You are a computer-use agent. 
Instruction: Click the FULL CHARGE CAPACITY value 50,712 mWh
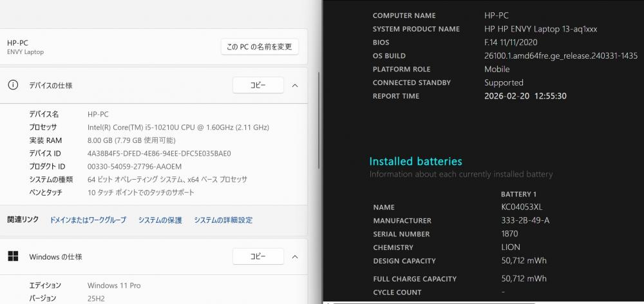click(x=524, y=278)
